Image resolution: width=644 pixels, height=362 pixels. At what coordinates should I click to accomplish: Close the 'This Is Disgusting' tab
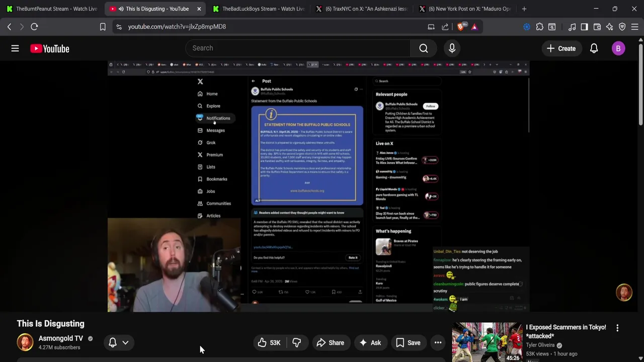[199, 9]
